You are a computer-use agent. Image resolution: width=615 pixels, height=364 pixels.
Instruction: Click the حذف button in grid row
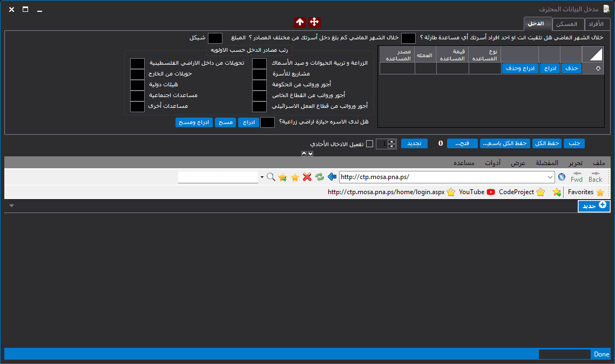(571, 68)
